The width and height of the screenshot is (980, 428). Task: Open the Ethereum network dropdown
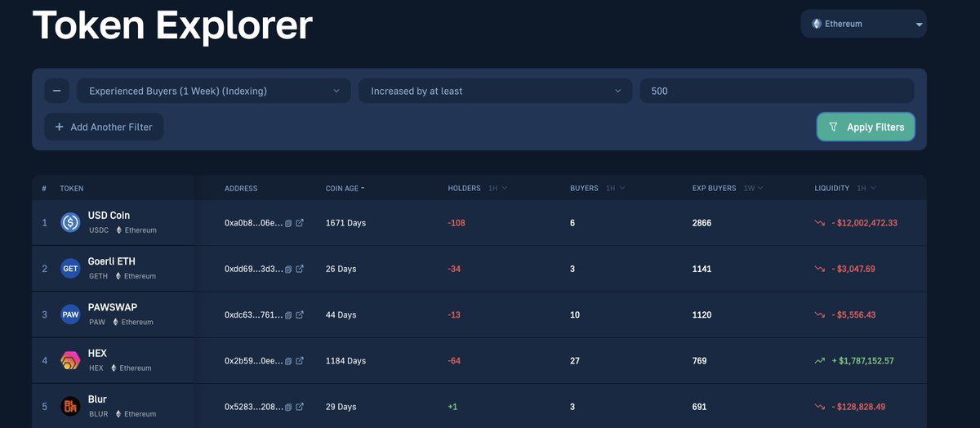tap(863, 24)
